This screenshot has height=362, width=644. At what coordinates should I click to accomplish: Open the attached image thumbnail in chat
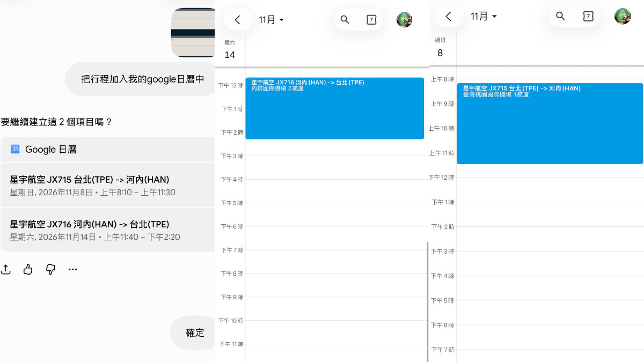pyautogui.click(x=193, y=32)
